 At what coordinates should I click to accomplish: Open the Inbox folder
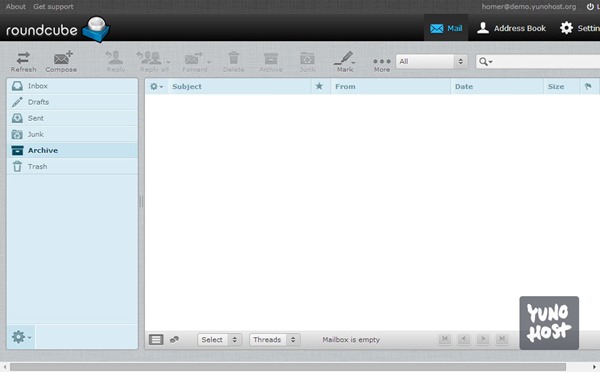(72, 86)
